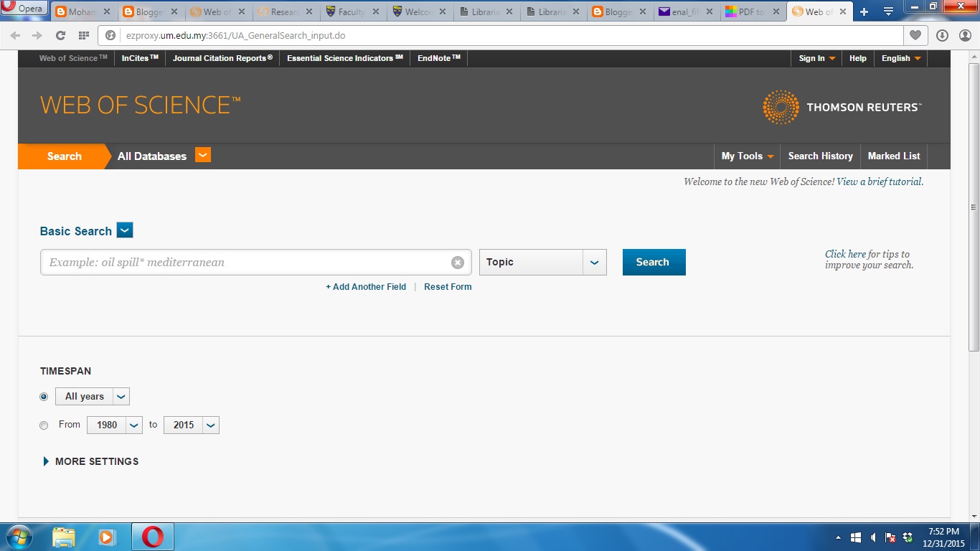Open InCites in the top navigation
The image size is (980, 551).
click(140, 58)
